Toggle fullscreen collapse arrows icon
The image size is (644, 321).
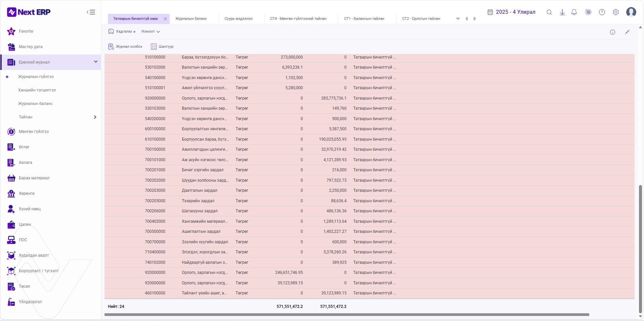[x=627, y=32]
